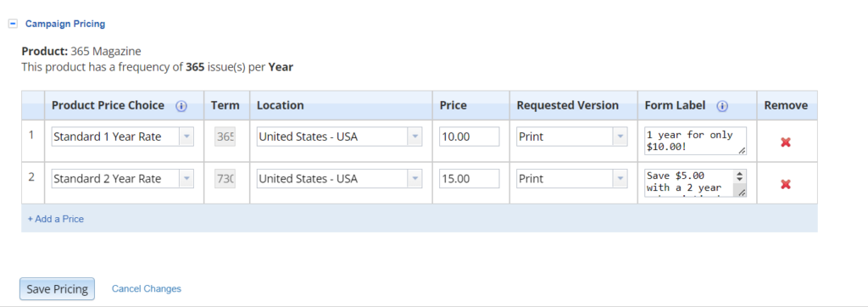
Task: Click the Campaign Pricing section title
Action: (x=65, y=24)
